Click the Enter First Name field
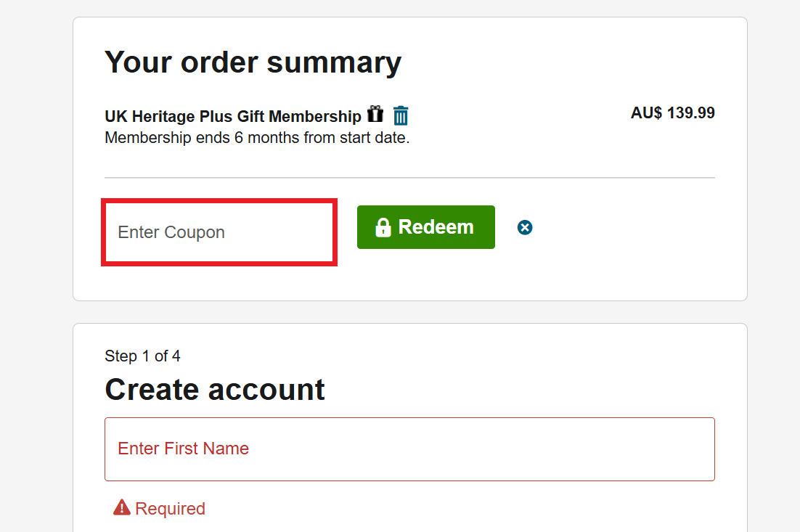The image size is (800, 532). [409, 449]
